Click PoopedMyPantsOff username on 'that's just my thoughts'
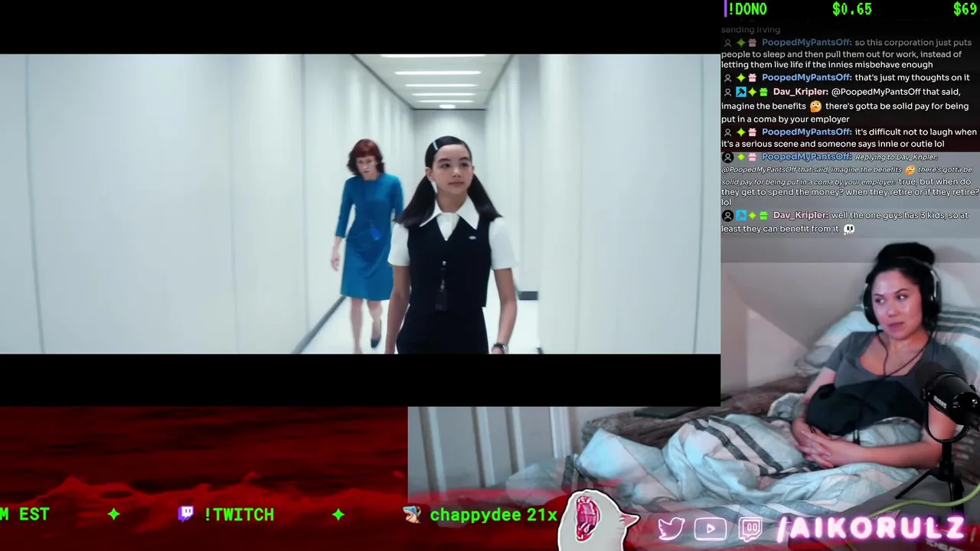The image size is (980, 551). click(x=806, y=78)
